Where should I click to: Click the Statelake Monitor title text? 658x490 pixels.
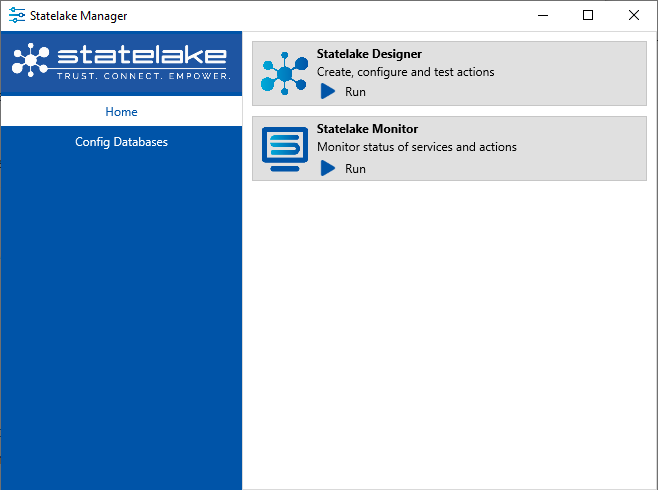(x=367, y=128)
